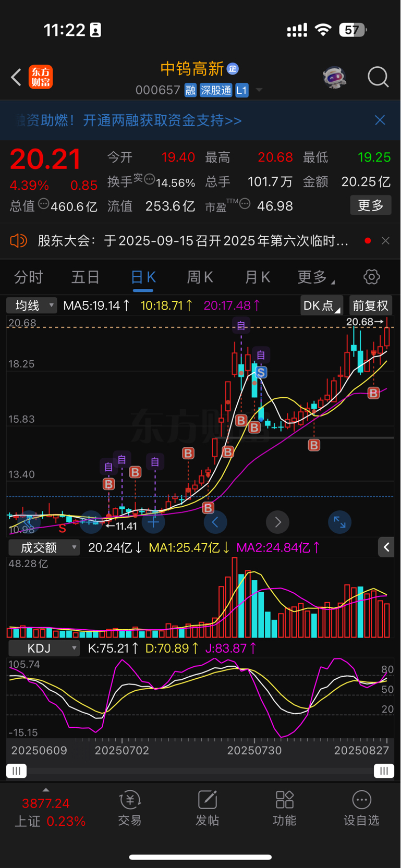The width and height of the screenshot is (401, 868).
Task: Change the 前复权 adjustment mode
Action: click(371, 305)
